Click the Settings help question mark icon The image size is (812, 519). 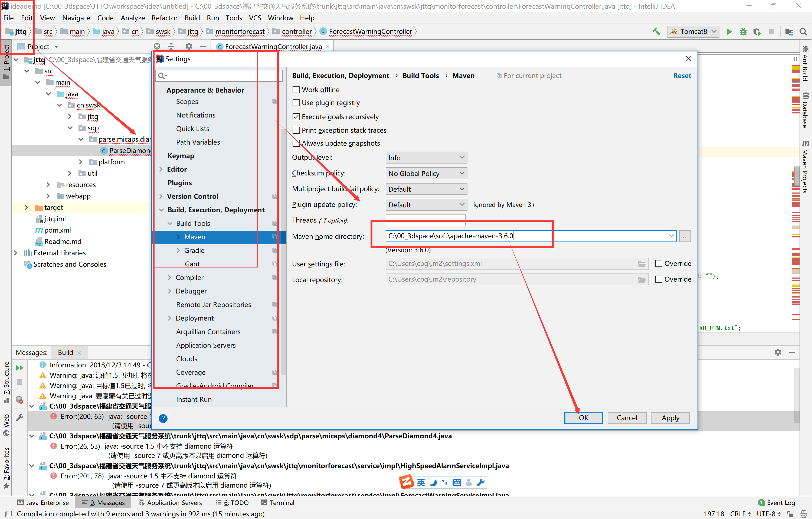point(163,419)
